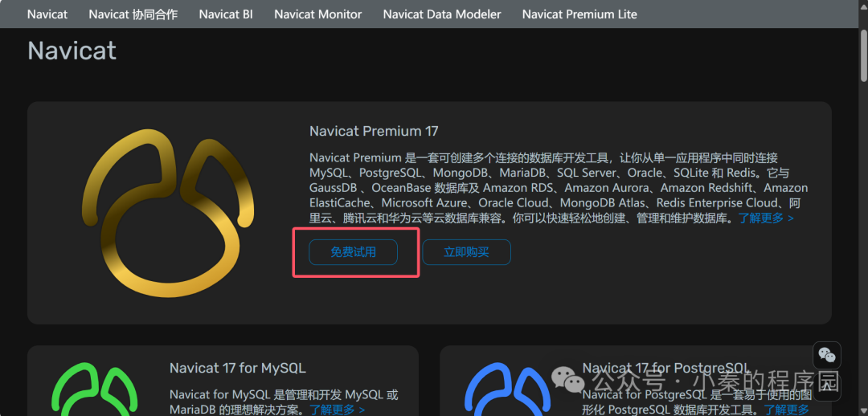Click the 立即购买 button for Navicat Premium 17
Viewport: 868px width, 416px height.
click(x=466, y=252)
